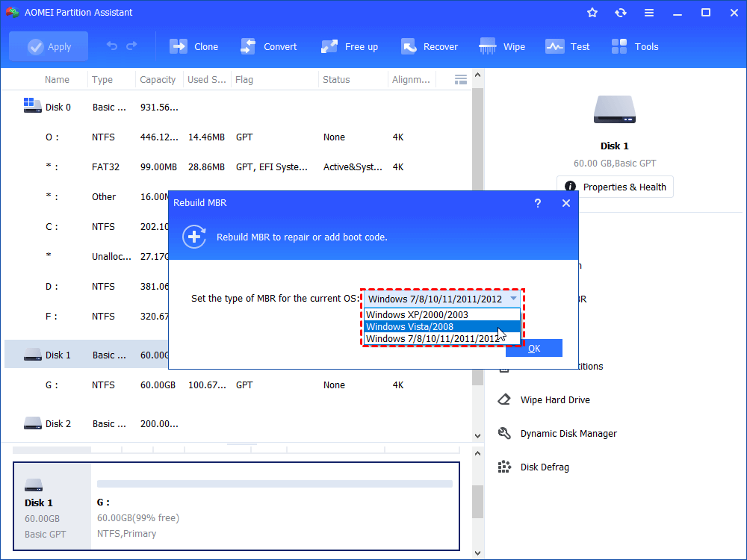This screenshot has height=560, width=747.
Task: Open the Convert tool
Action: pos(249,46)
